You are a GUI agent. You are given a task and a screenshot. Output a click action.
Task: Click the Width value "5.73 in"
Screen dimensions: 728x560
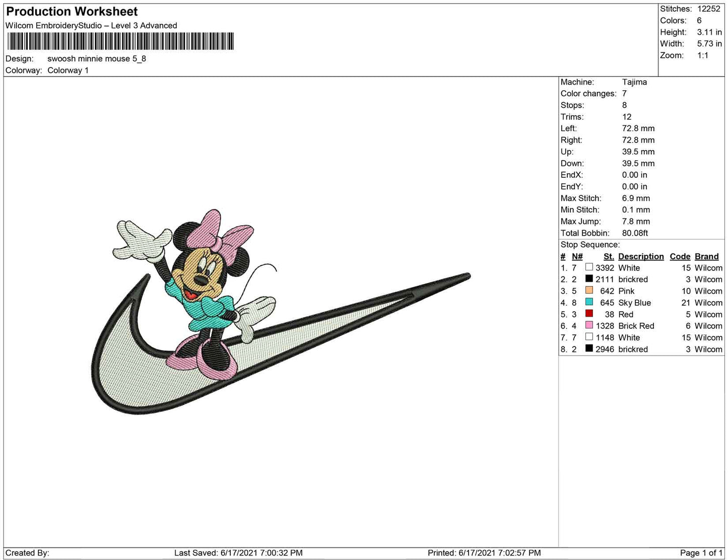click(x=709, y=43)
